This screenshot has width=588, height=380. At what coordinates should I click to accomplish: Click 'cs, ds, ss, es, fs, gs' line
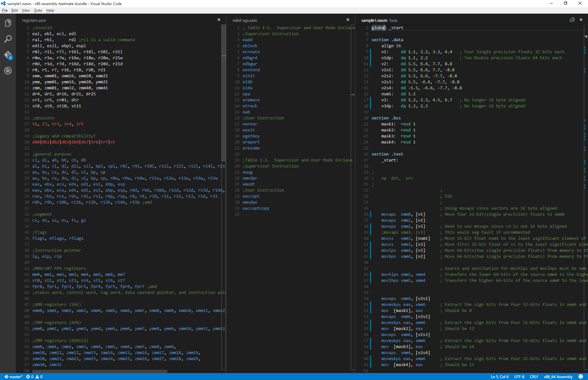pos(59,220)
